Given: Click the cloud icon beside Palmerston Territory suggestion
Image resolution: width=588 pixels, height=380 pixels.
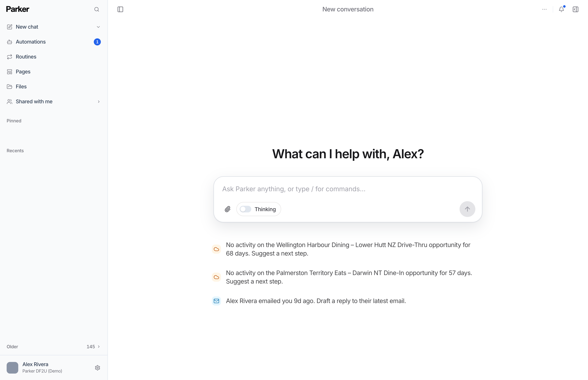Looking at the screenshot, I should (x=216, y=277).
